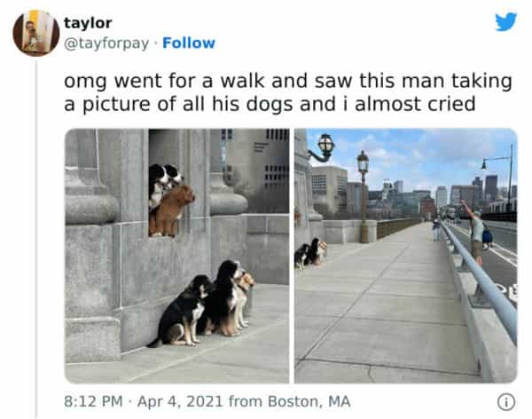Open taylor's profile avatar picture
Screen dimensions: 532x419
point(36,33)
